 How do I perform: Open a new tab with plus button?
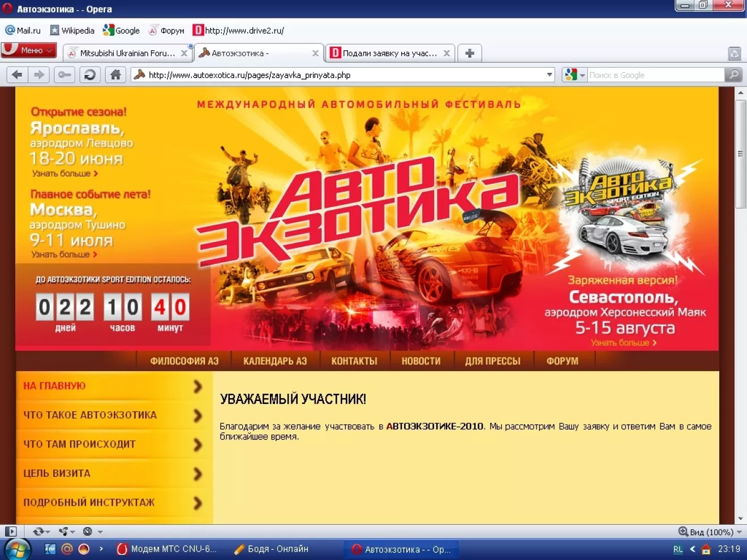[469, 53]
